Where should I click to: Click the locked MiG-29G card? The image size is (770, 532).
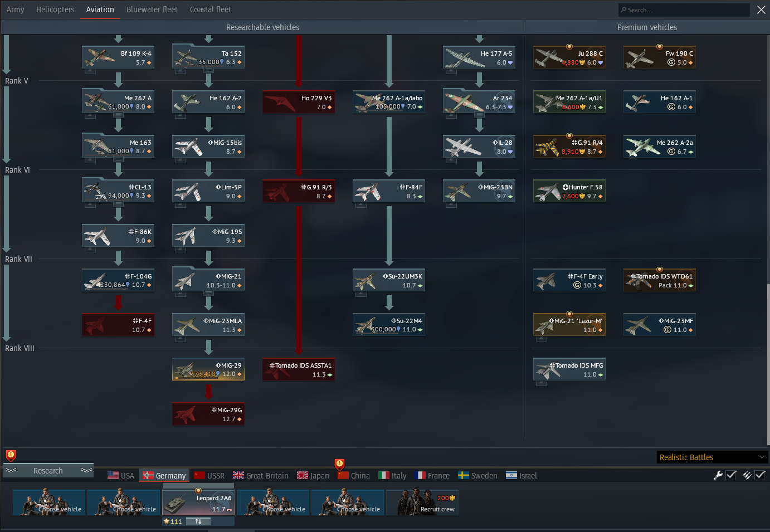(x=208, y=414)
